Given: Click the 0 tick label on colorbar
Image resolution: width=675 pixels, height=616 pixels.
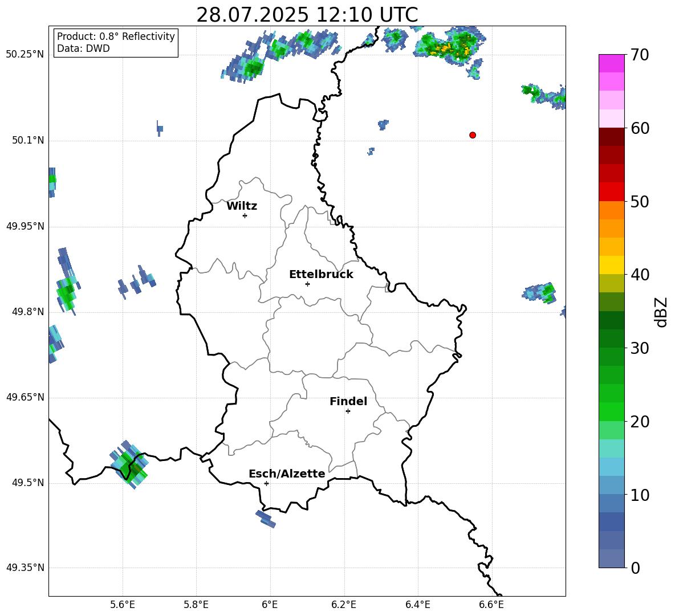Looking at the screenshot, I should tap(636, 568).
